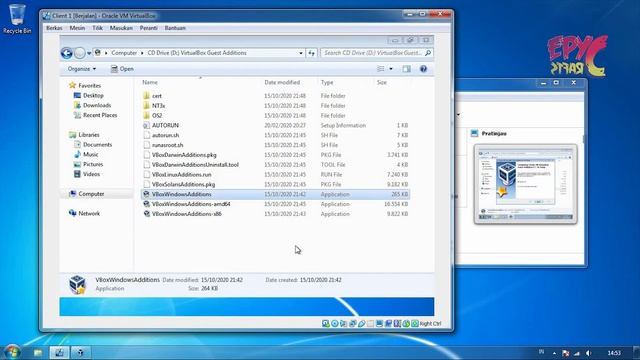The image size is (640, 360).
Task: Select Recent Places under Favorites
Action: point(96,115)
